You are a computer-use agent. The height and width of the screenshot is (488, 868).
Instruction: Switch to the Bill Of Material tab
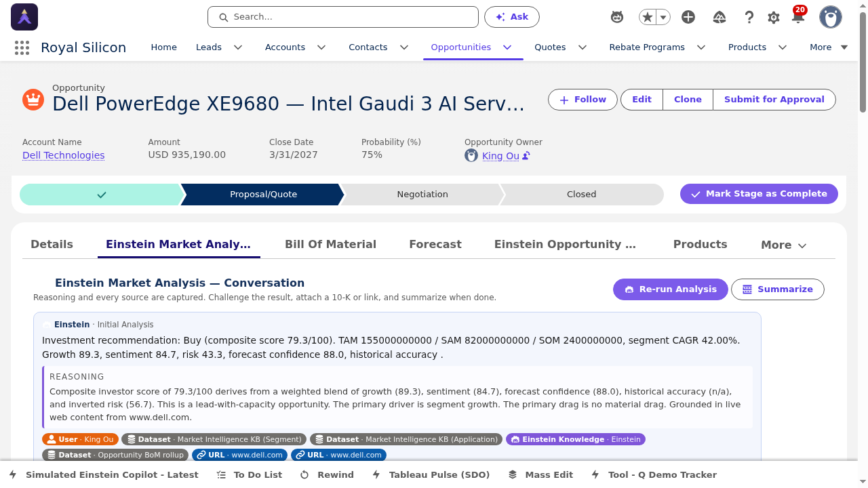330,245
